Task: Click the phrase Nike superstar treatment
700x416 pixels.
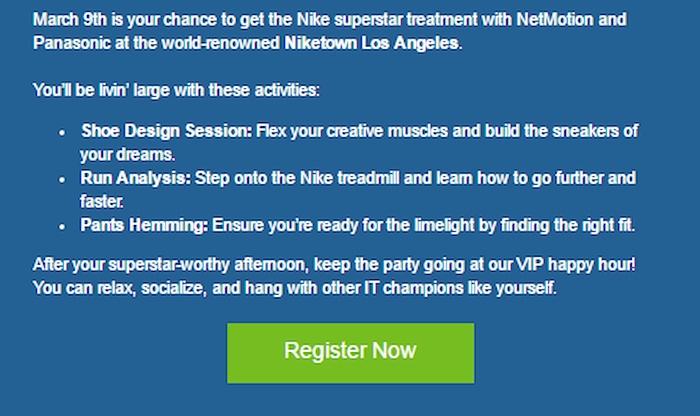Action: click(x=387, y=19)
